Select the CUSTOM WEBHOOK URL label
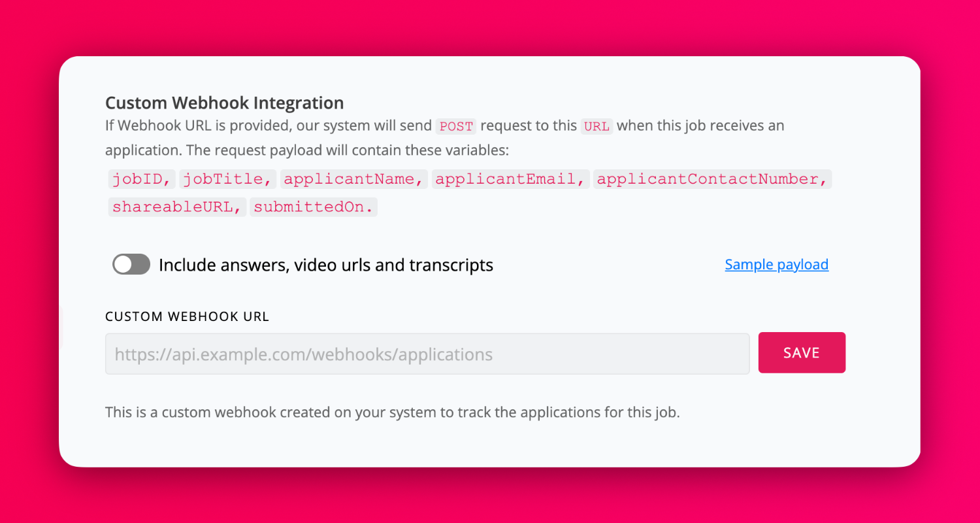The image size is (980, 523). (187, 316)
